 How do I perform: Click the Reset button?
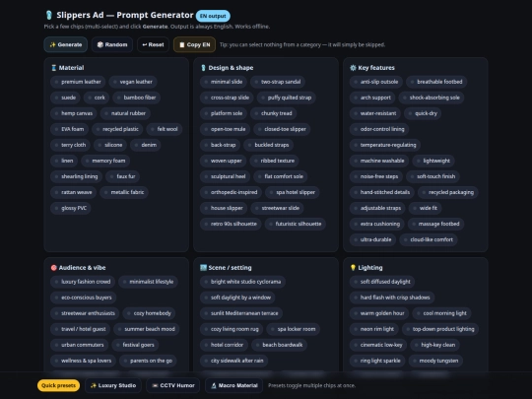point(153,44)
